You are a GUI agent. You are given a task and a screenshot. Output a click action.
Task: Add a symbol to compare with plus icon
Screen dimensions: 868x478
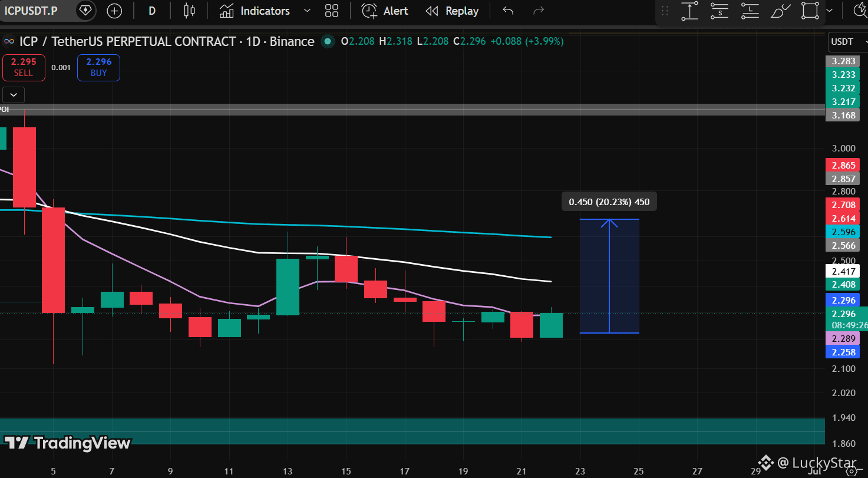[114, 11]
